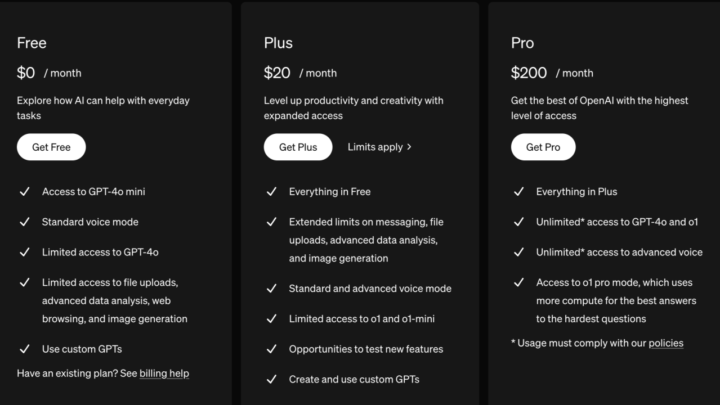Viewport: 720px width, 405px height.
Task: Click the Get Free button
Action: [x=51, y=147]
